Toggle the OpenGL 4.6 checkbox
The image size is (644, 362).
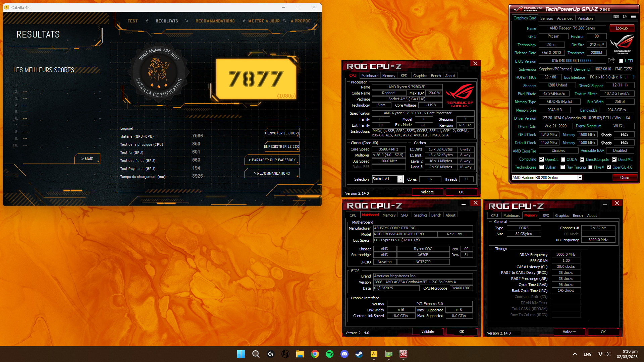pos(609,167)
